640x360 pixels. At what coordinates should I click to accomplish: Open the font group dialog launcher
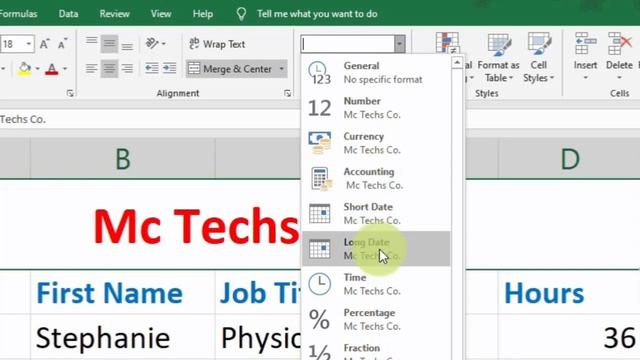(x=70, y=93)
